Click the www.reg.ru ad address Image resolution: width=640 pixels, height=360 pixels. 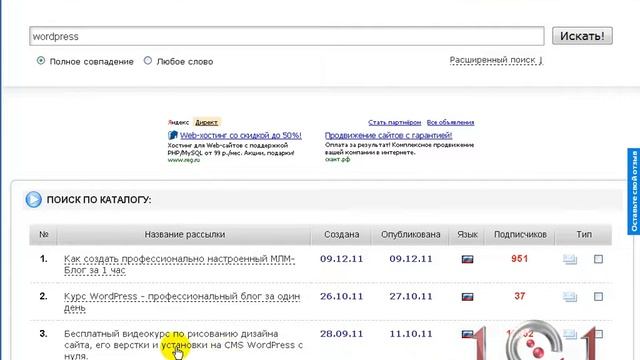coord(184,160)
